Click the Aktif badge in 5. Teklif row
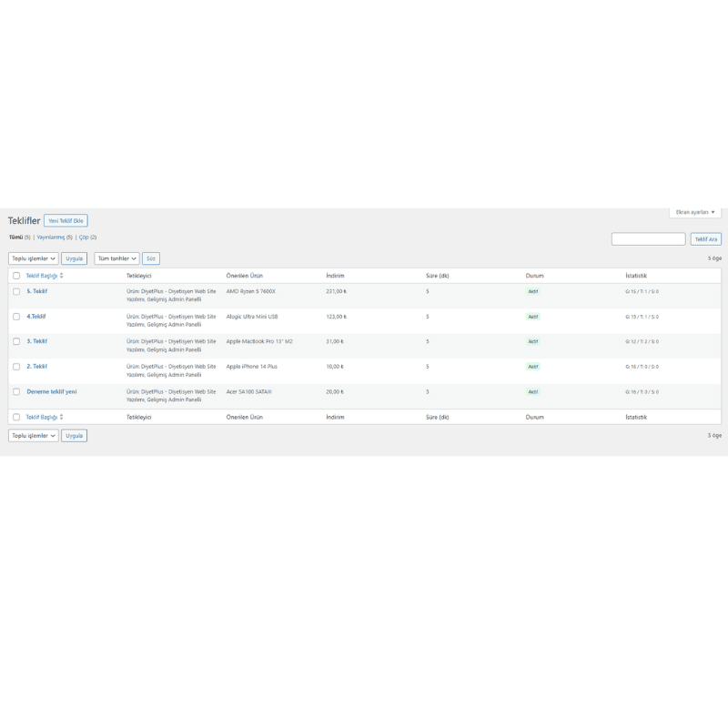Screen dimensions: 728x728 [532, 291]
